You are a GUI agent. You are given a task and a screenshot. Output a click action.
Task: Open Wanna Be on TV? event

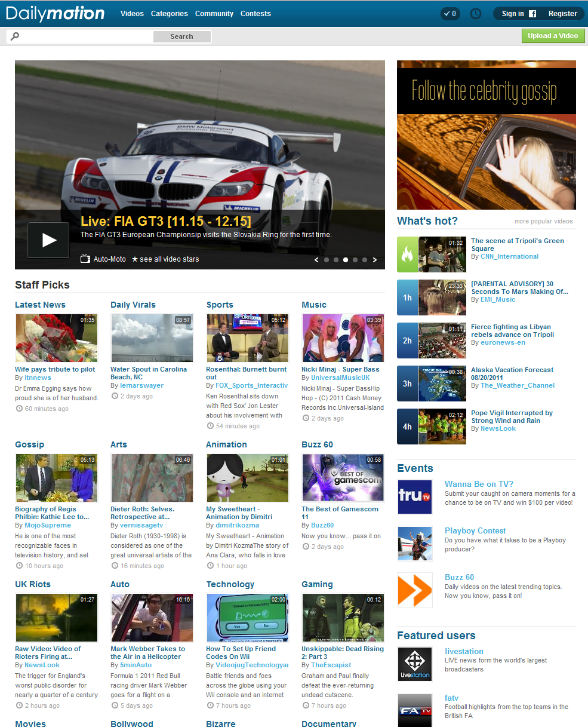(x=479, y=484)
